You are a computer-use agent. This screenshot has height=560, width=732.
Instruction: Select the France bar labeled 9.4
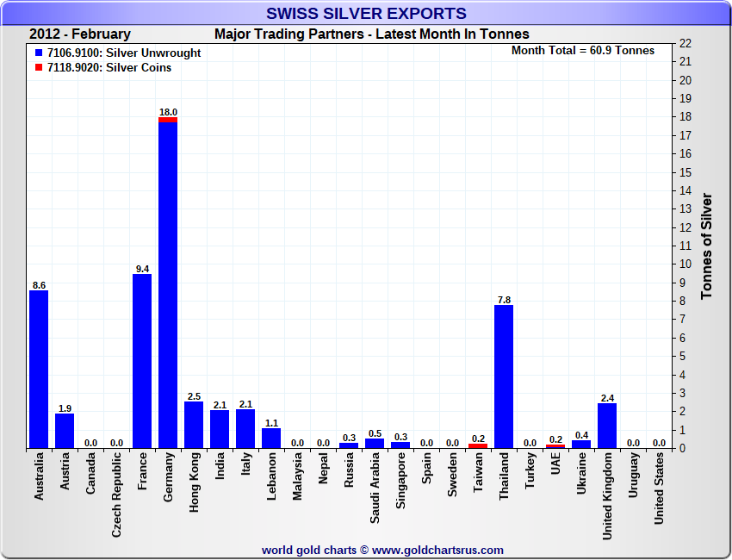(x=142, y=361)
